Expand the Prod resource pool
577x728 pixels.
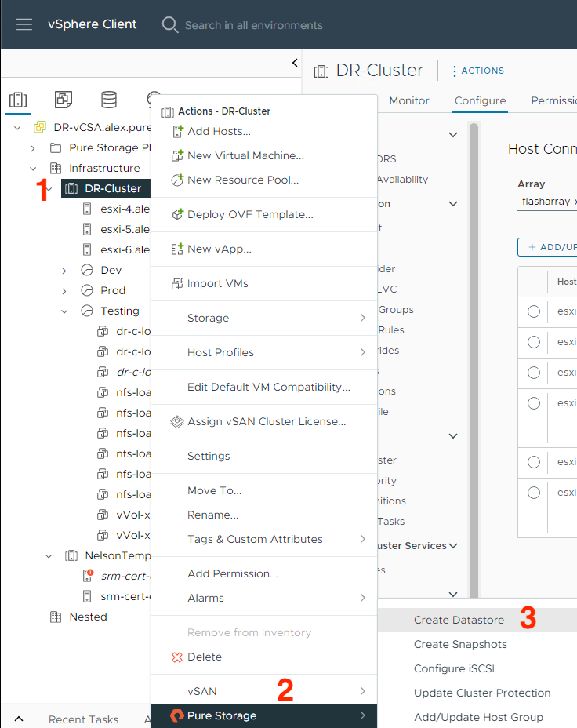pyautogui.click(x=64, y=290)
